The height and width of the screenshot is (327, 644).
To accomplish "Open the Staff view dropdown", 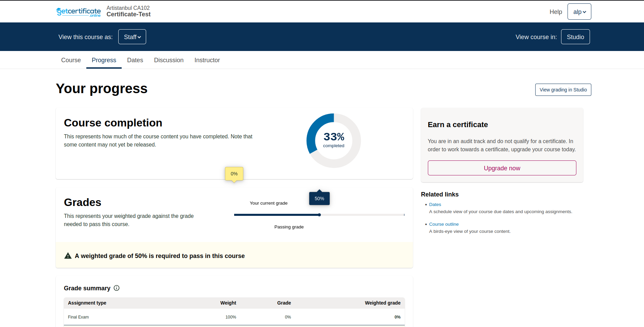I will point(132,37).
